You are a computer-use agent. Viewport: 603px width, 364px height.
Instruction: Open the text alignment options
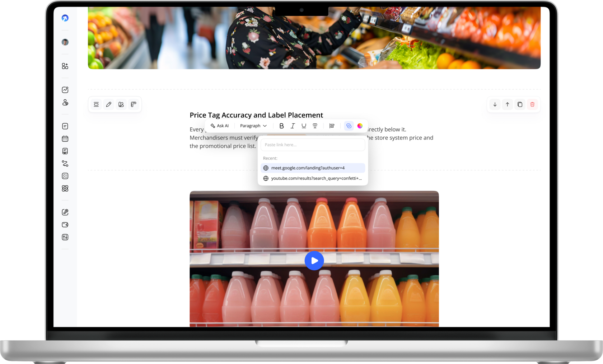(332, 126)
